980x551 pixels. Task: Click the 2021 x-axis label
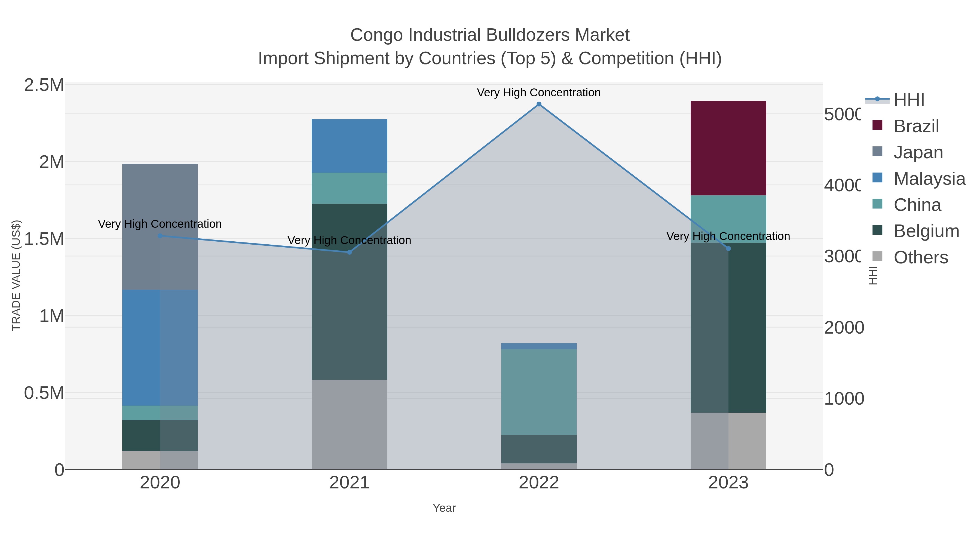[350, 483]
